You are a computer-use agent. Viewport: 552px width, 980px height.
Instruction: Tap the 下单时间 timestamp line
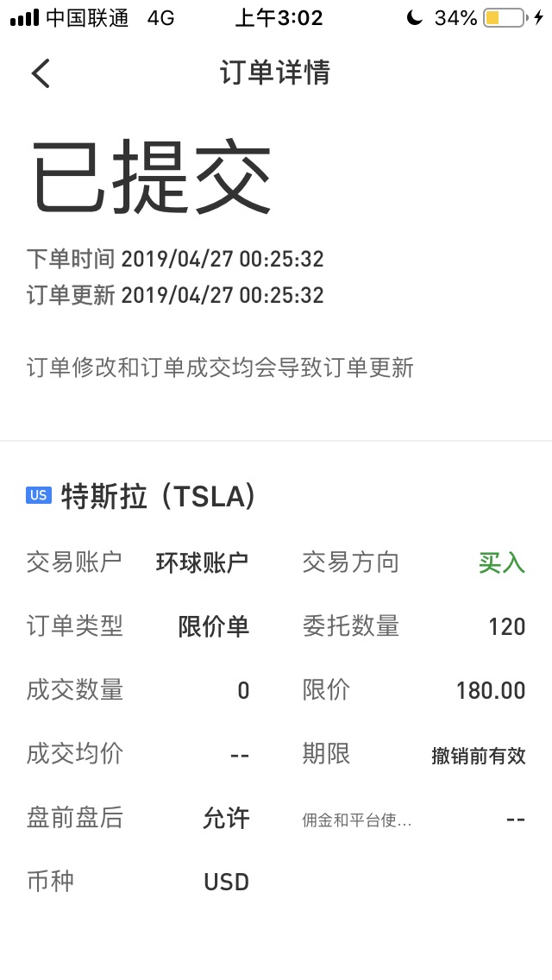point(175,258)
